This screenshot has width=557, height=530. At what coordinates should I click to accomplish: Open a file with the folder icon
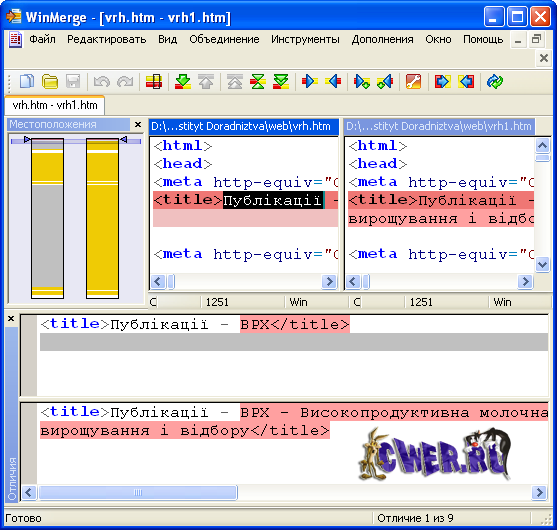point(50,81)
